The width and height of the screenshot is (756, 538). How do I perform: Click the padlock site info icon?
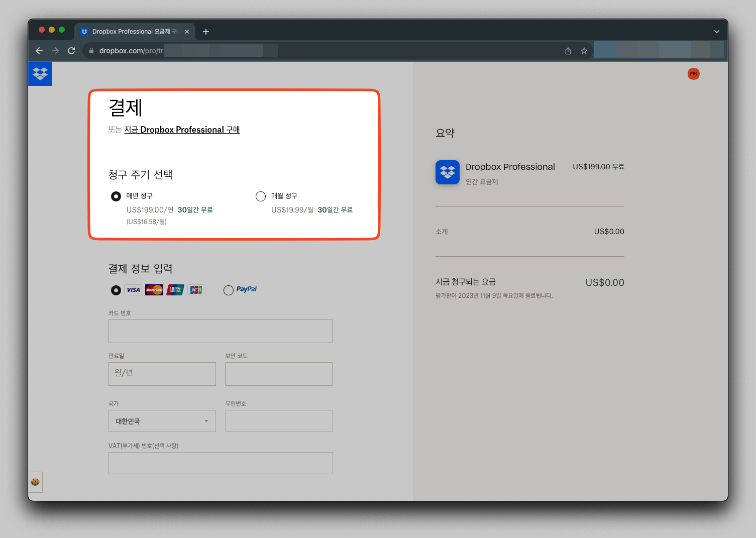point(91,51)
